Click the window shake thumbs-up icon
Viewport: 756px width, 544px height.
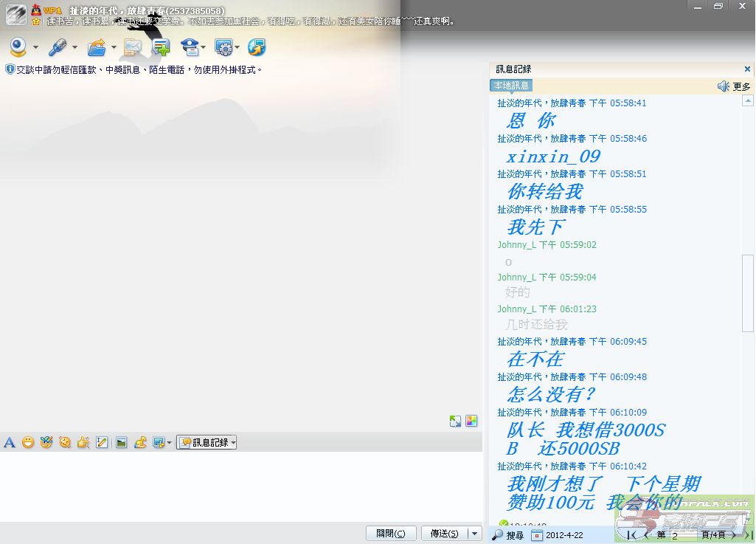click(83, 443)
